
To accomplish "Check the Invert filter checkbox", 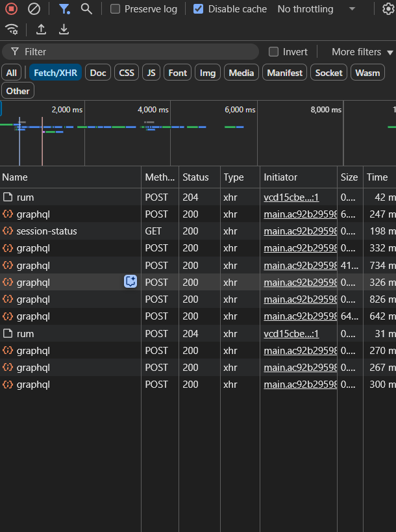I will [x=274, y=52].
